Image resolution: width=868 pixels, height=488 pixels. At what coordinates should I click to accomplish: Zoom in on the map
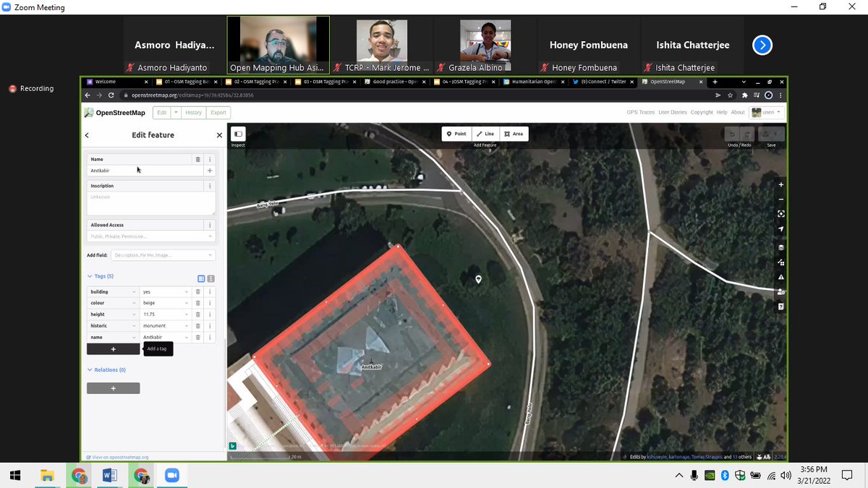coord(780,184)
